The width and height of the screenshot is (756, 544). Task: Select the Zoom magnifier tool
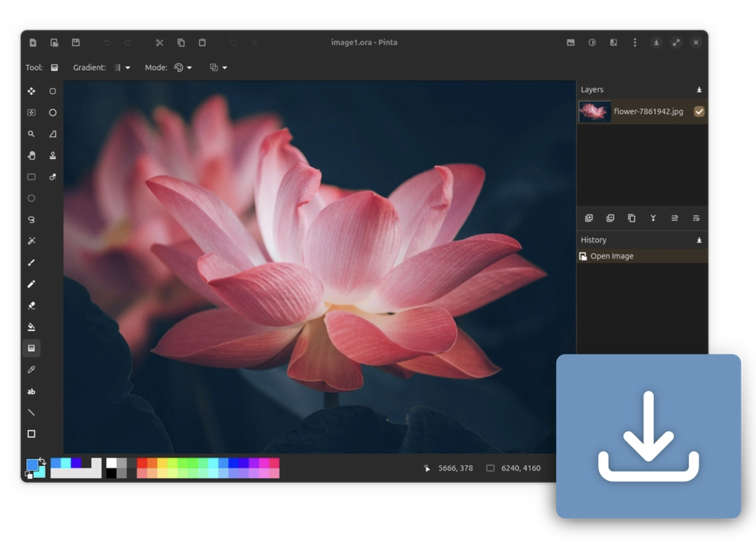pyautogui.click(x=31, y=134)
